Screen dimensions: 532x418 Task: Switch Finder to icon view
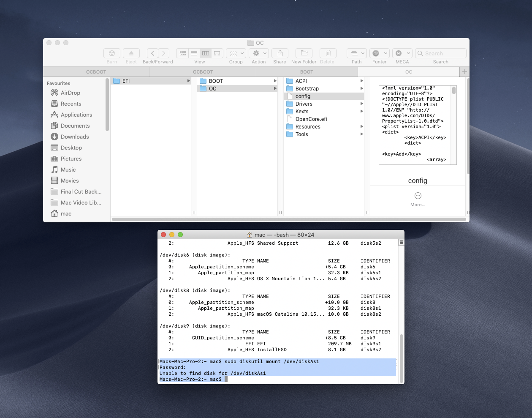pyautogui.click(x=182, y=53)
